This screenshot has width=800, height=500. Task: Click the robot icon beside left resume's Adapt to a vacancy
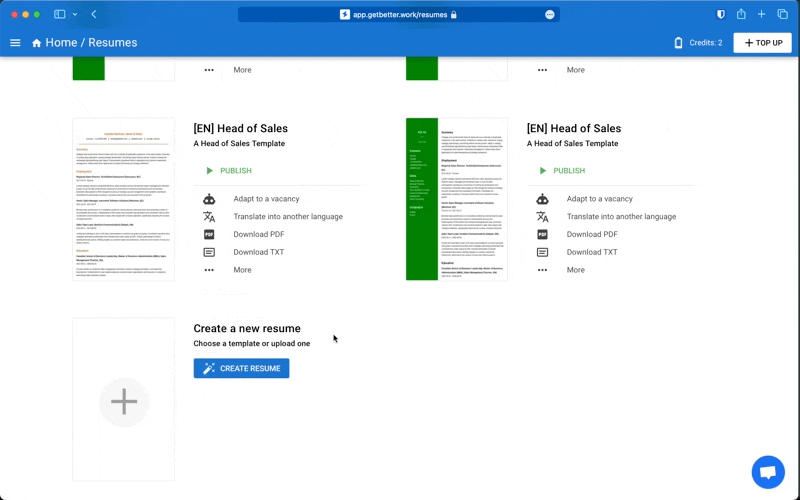point(209,199)
